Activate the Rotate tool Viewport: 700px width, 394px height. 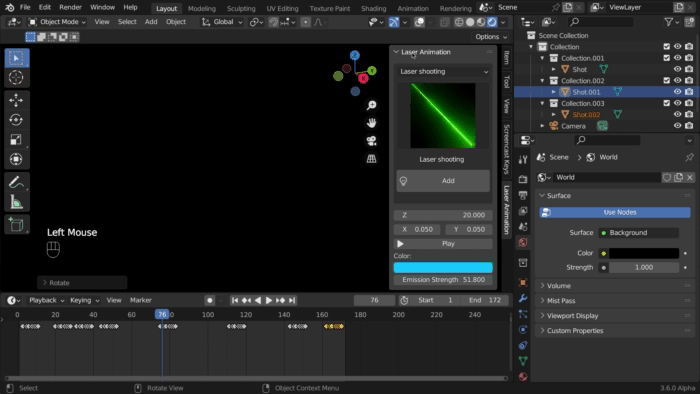16,120
